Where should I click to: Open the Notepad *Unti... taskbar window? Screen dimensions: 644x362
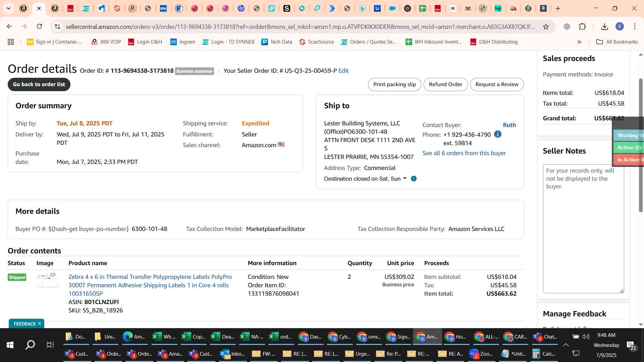(514, 354)
